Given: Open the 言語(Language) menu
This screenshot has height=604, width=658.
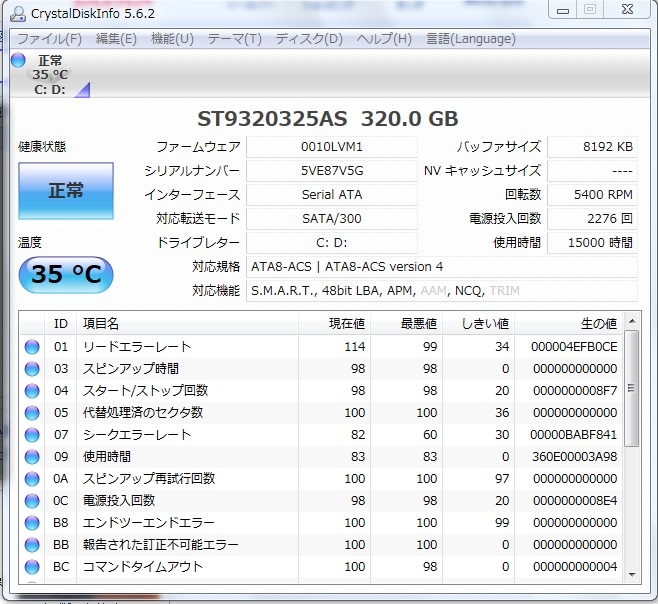Looking at the screenshot, I should pos(471,39).
